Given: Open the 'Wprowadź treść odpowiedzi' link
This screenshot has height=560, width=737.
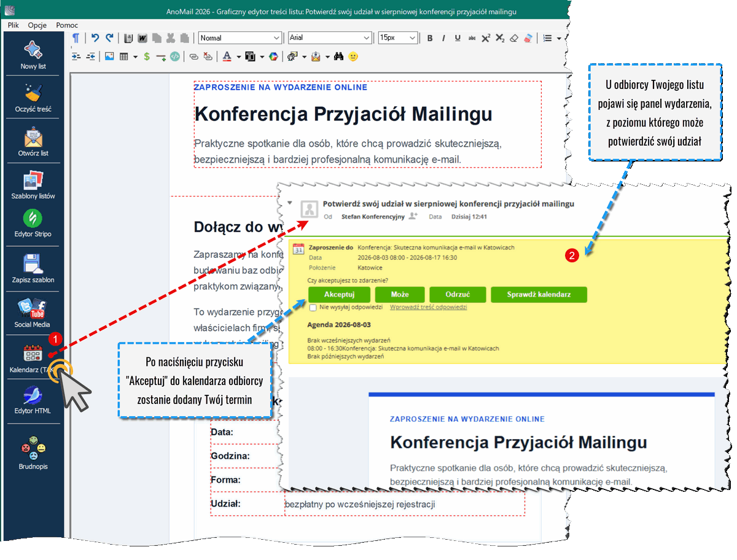Looking at the screenshot, I should (429, 307).
